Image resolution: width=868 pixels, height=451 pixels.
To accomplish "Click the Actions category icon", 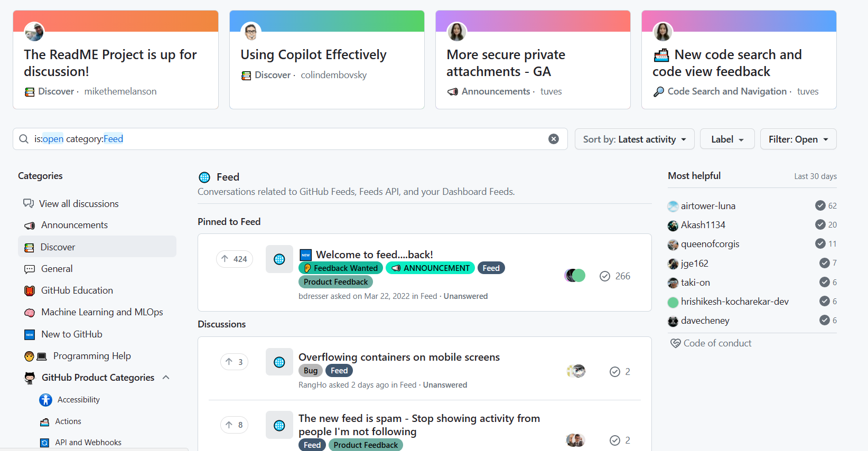I will pos(45,421).
